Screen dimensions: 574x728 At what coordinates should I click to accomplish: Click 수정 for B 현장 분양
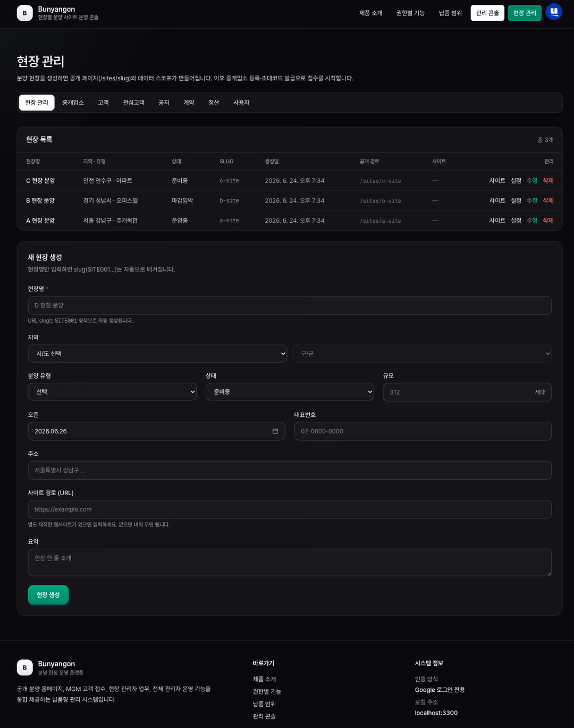click(x=532, y=200)
